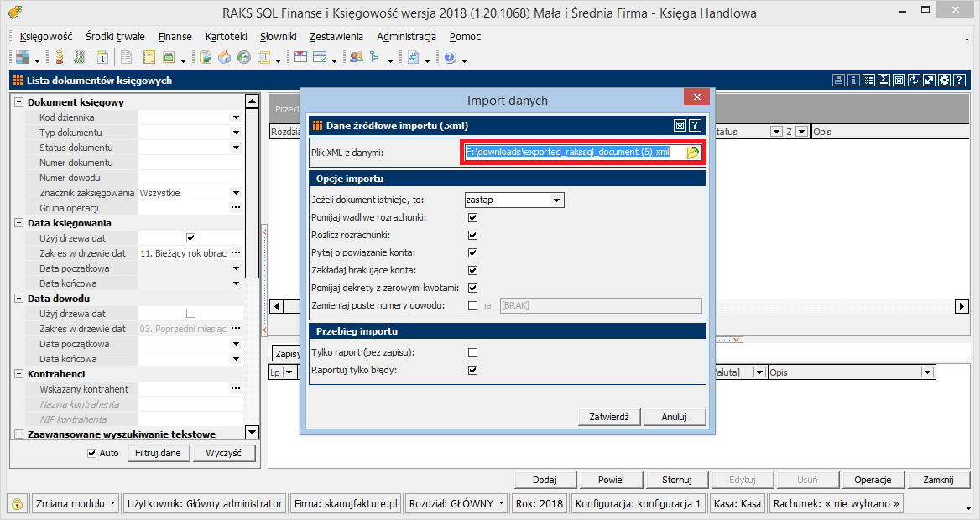
Task: Click the help question mark in import panel header
Action: pyautogui.click(x=695, y=126)
